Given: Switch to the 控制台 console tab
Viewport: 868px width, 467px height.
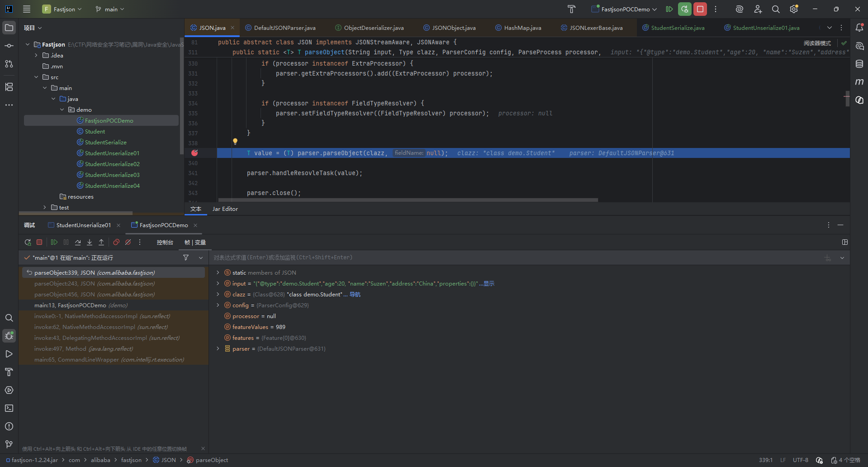Looking at the screenshot, I should 165,243.
